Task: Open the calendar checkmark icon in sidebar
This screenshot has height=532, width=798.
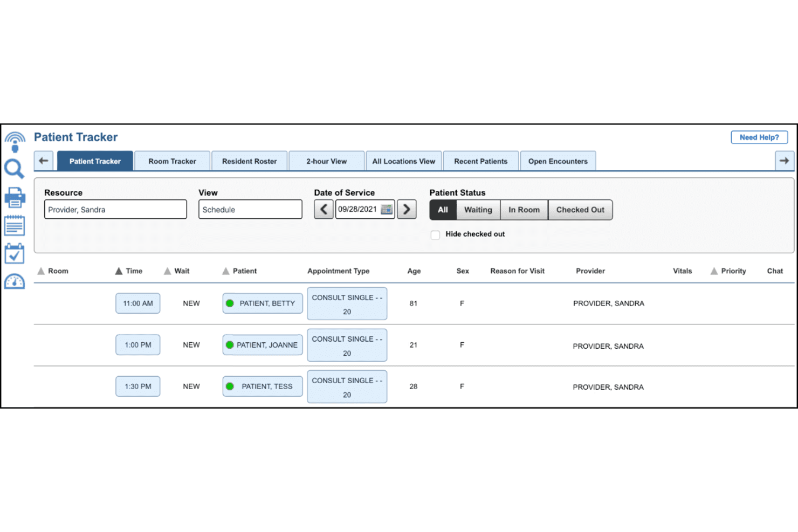Action: 15,253
